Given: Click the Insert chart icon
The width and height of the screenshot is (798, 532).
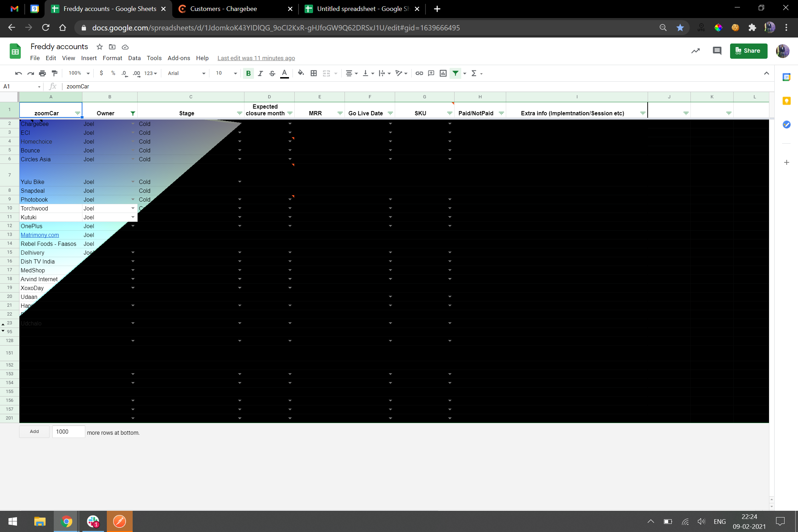Looking at the screenshot, I should click(443, 73).
